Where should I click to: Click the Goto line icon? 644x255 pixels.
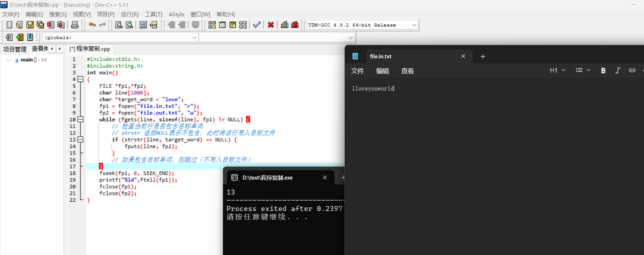coord(154,25)
